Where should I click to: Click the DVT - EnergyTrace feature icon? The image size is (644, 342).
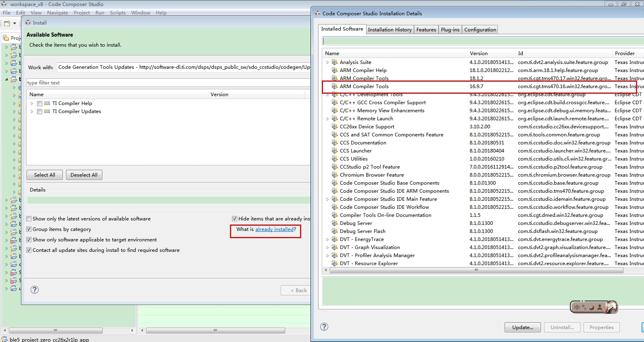click(335, 239)
